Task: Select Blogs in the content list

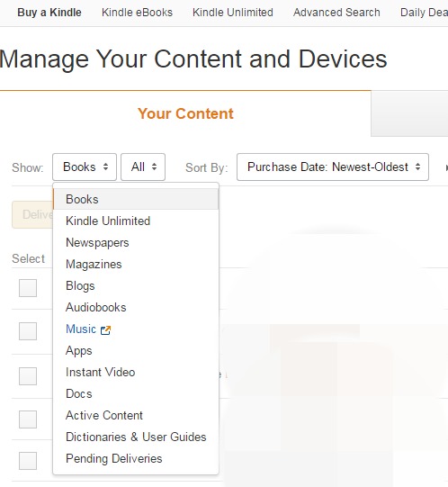Action: pyautogui.click(x=136, y=285)
